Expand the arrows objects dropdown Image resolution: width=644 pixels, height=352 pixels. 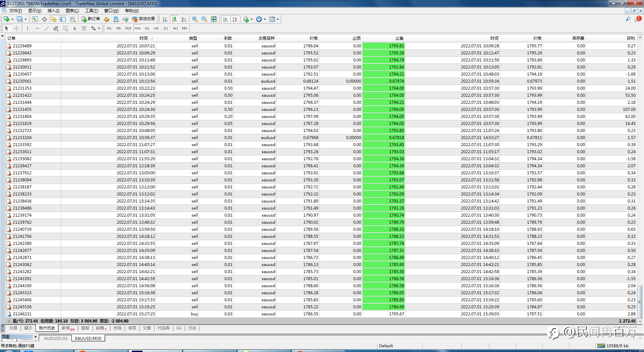point(99,28)
